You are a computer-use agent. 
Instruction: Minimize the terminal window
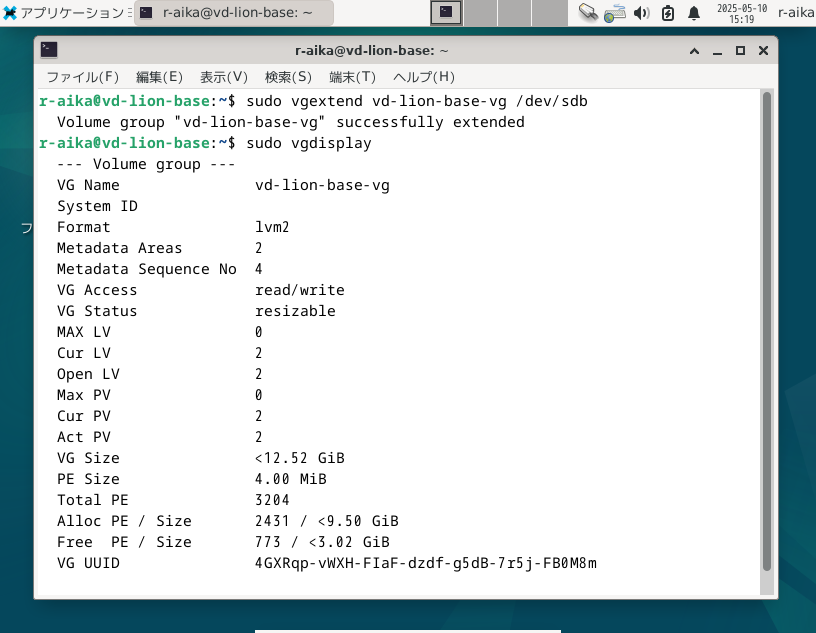click(717, 51)
